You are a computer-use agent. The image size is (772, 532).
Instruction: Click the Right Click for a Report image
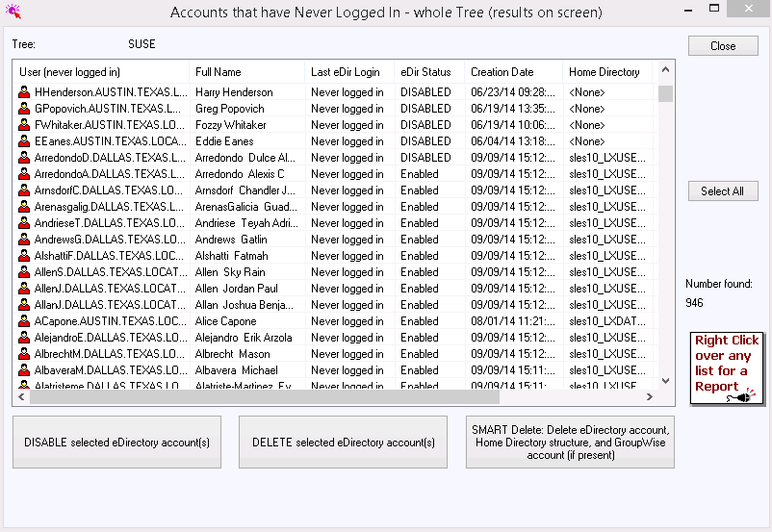click(725, 368)
